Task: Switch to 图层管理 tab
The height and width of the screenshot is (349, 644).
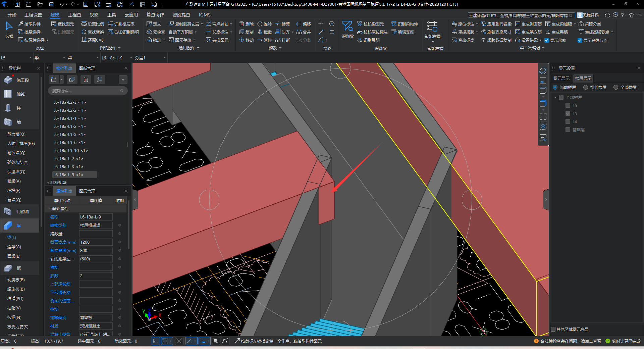Action: tap(87, 191)
